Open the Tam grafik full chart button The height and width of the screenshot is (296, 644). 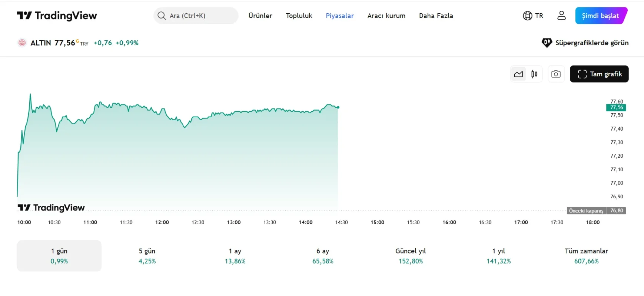[599, 74]
